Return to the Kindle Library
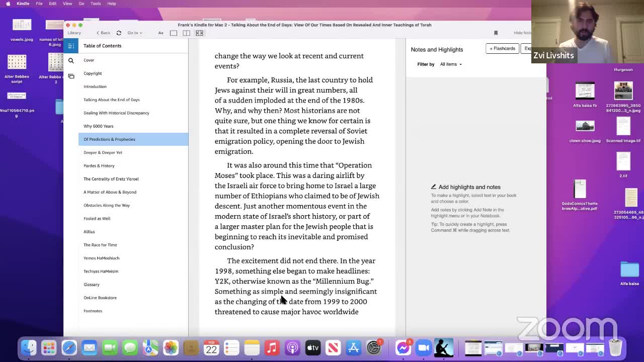Image resolution: width=644 pixels, height=362 pixels. [74, 33]
